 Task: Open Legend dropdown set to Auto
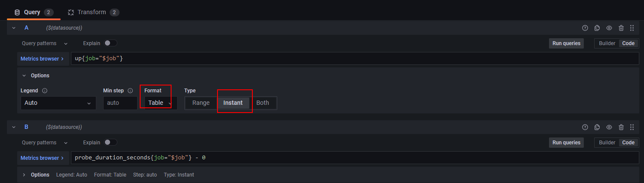58,103
